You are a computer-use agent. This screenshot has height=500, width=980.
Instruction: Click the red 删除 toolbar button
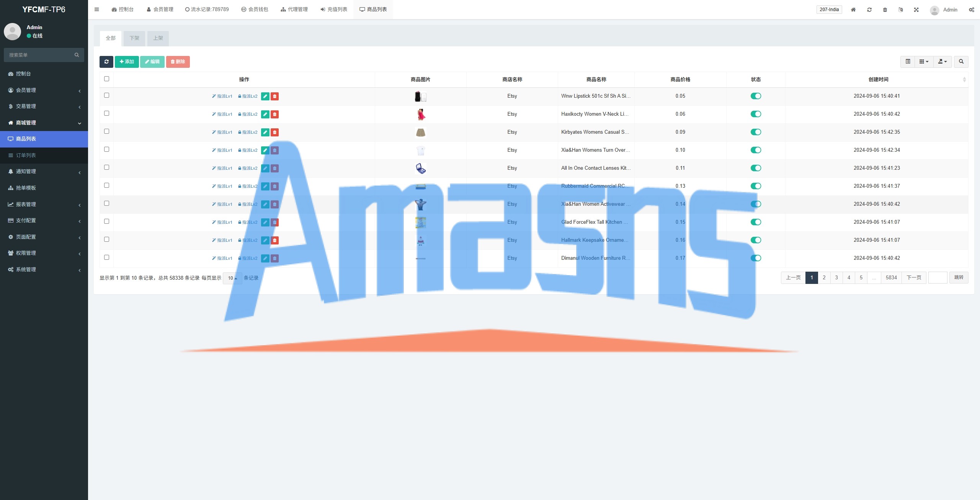tap(178, 62)
